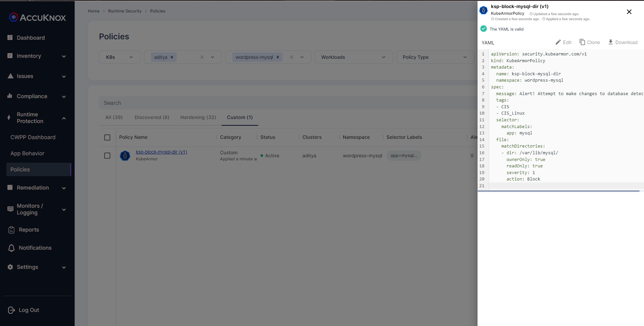This screenshot has height=326, width=644.
Task: Check the select-all policies checkbox
Action: (107, 137)
